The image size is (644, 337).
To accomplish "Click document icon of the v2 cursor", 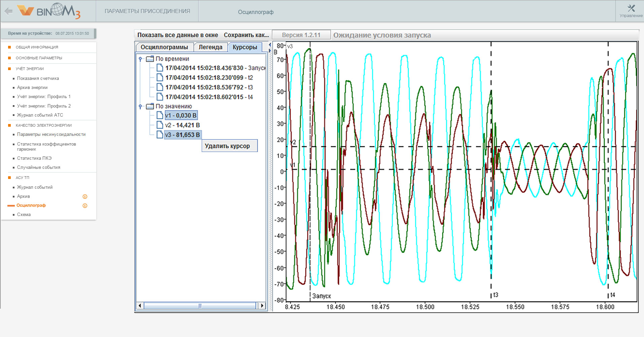I will point(160,125).
